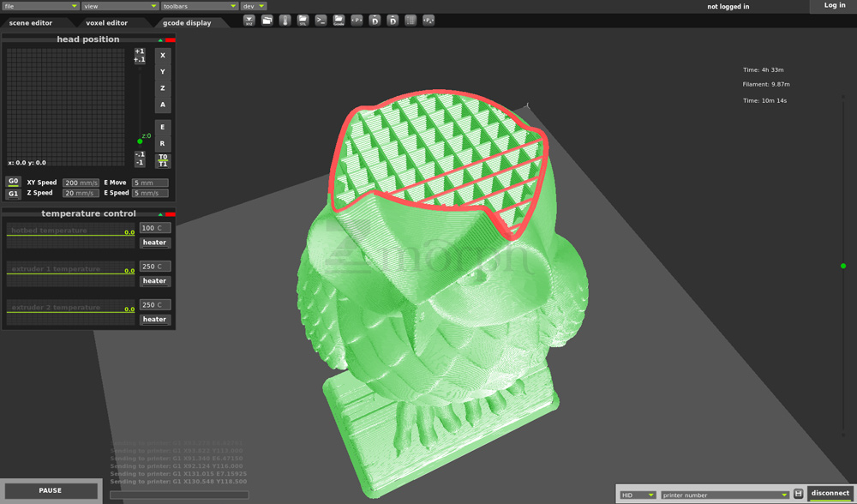
Task: Toggle the hotbed heater
Action: tap(154, 243)
